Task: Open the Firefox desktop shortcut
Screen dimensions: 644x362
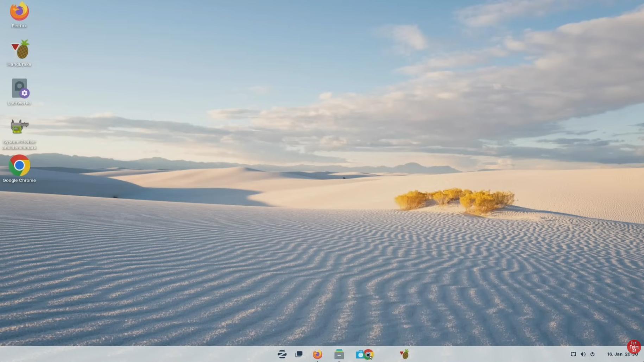Action: (19, 12)
